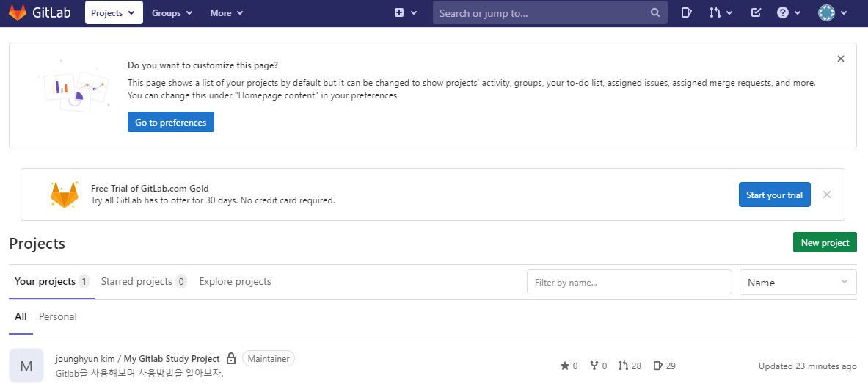Select the All sub-tab
The width and height of the screenshot is (868, 389).
point(21,317)
